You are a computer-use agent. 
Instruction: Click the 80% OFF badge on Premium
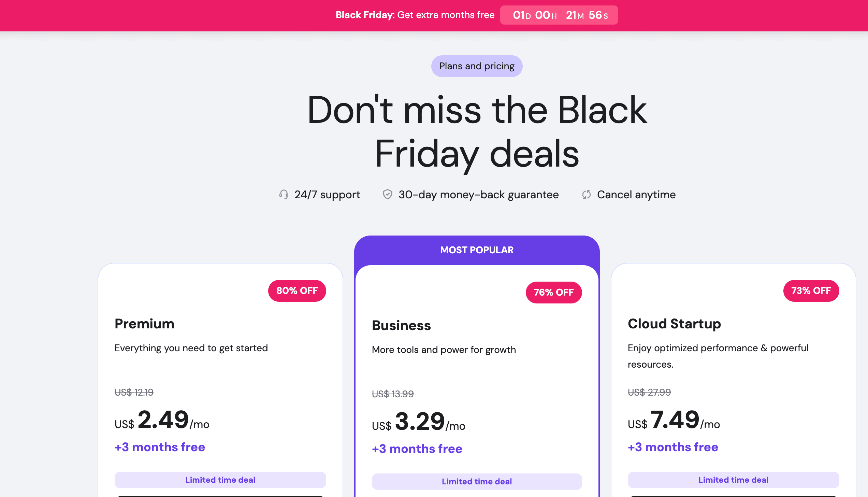tap(297, 291)
